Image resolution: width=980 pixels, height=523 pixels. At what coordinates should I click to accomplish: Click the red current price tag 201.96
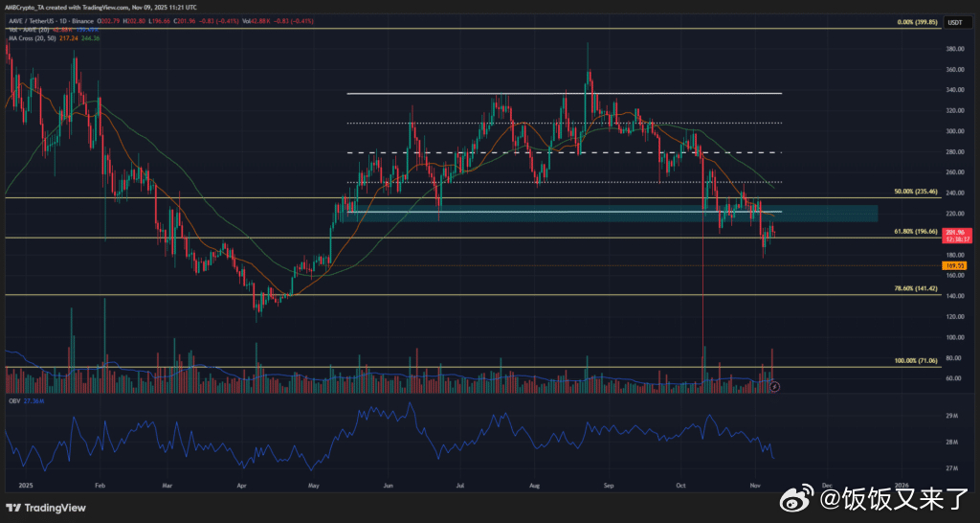pos(956,236)
